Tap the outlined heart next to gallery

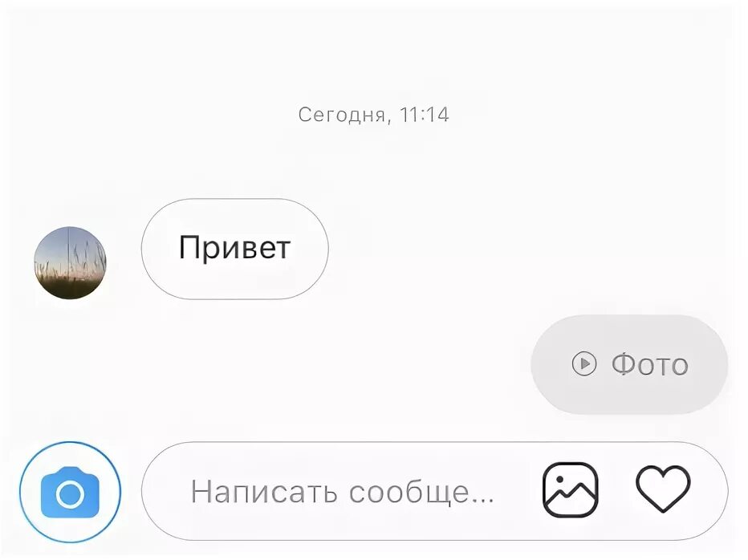663,489
